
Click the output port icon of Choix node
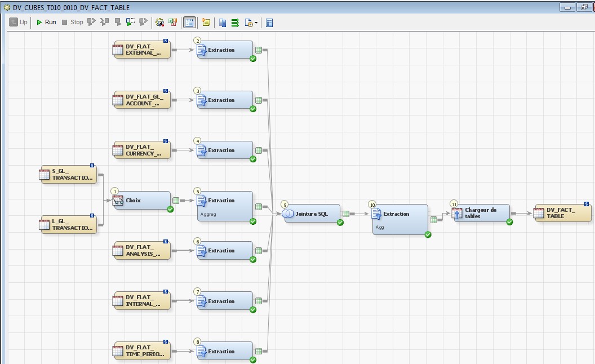[176, 200]
